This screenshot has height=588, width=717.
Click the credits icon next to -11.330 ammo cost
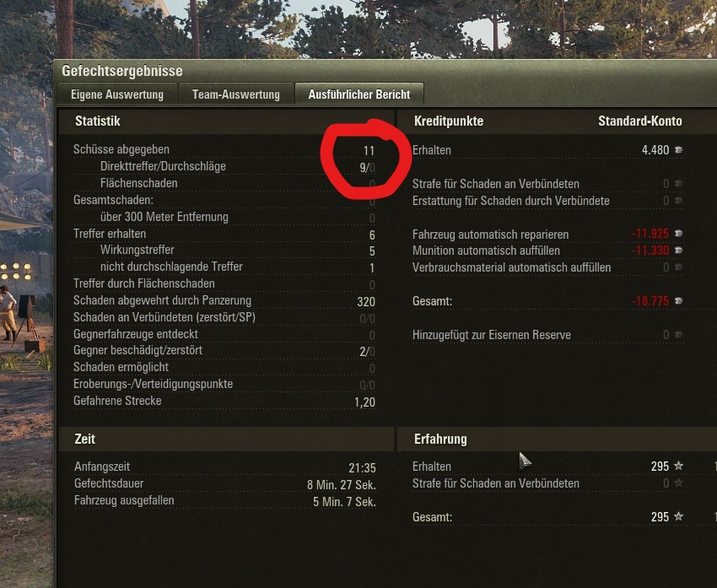coord(678,250)
